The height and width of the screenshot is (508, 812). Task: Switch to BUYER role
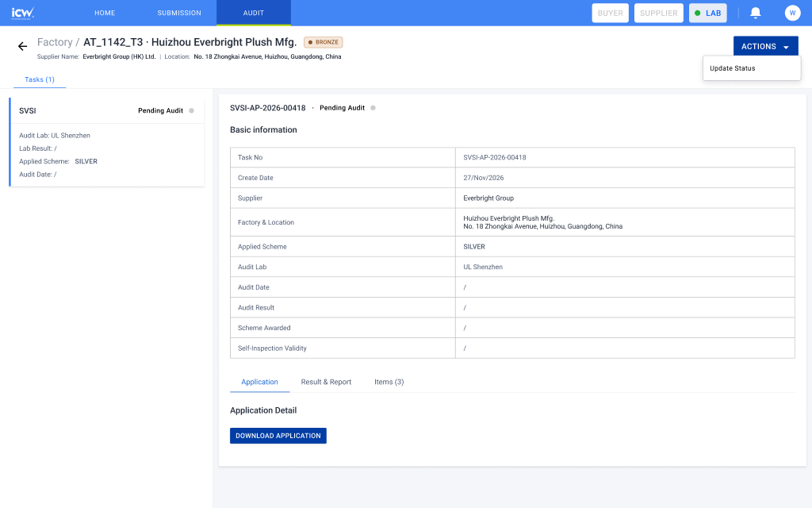point(610,13)
